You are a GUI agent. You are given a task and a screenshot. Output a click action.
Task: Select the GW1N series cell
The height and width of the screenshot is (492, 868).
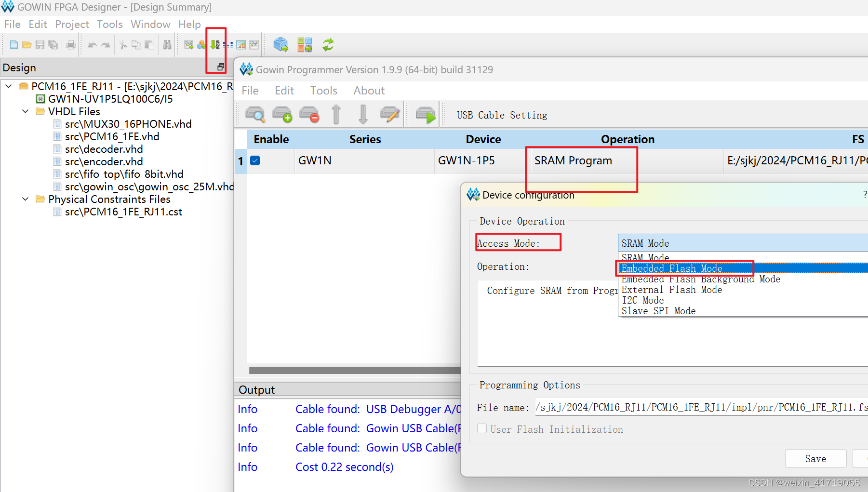click(x=364, y=160)
